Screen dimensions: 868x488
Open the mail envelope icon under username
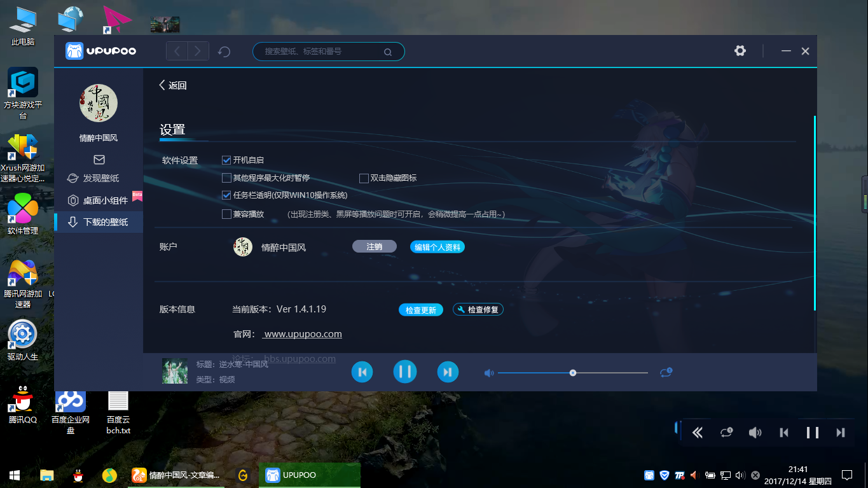coord(99,160)
